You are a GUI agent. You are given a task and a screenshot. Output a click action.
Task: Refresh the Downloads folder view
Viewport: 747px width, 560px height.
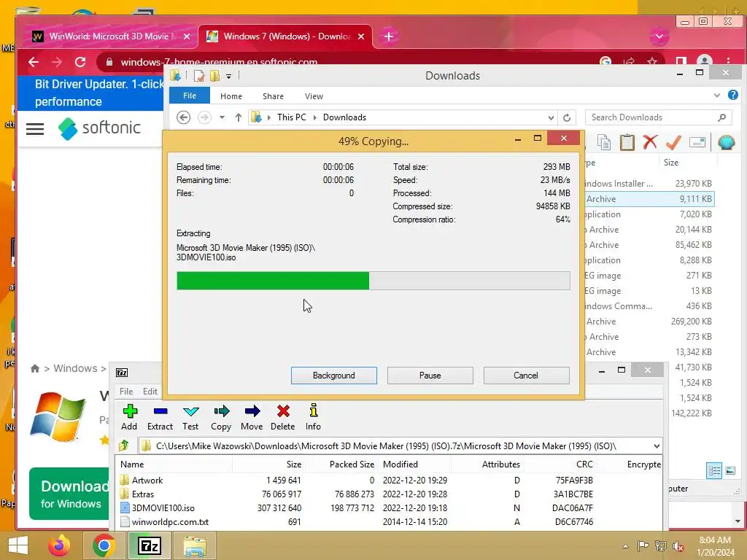[567, 117]
